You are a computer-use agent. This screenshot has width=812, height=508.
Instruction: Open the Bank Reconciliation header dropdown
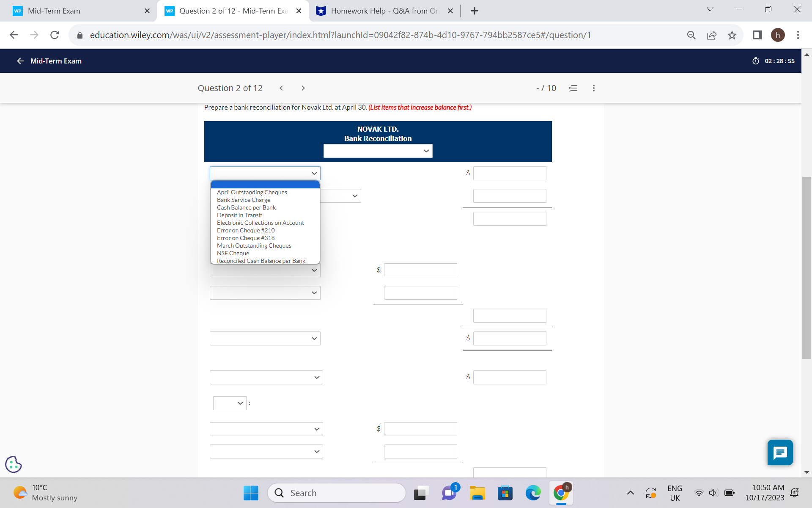(378, 151)
